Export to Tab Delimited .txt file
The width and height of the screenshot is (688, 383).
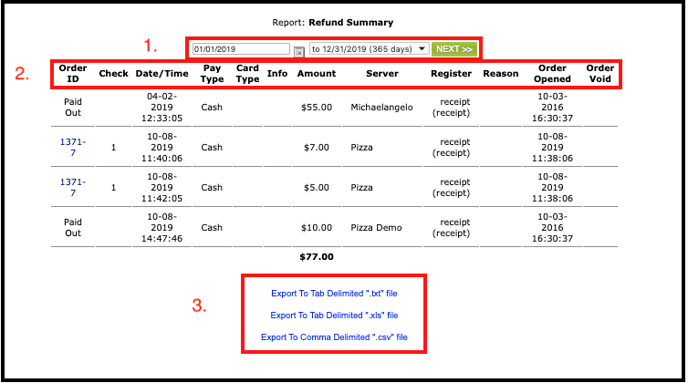pos(334,294)
